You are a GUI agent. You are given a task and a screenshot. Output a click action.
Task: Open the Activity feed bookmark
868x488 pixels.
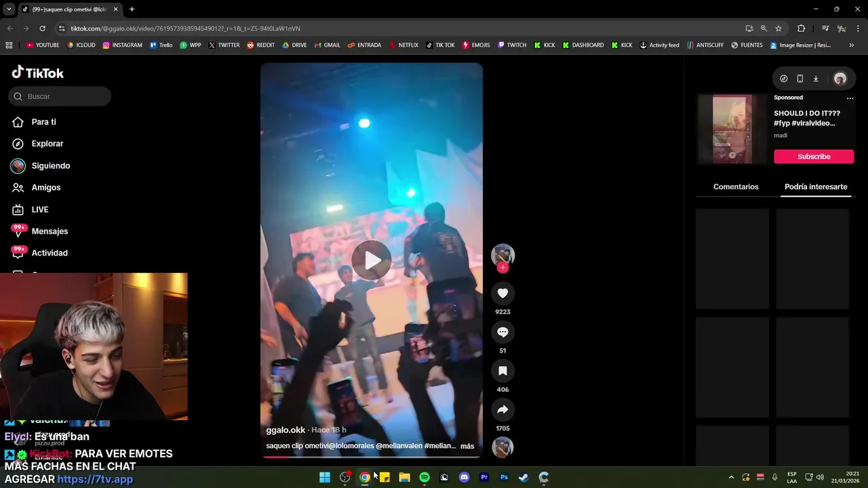(x=658, y=45)
